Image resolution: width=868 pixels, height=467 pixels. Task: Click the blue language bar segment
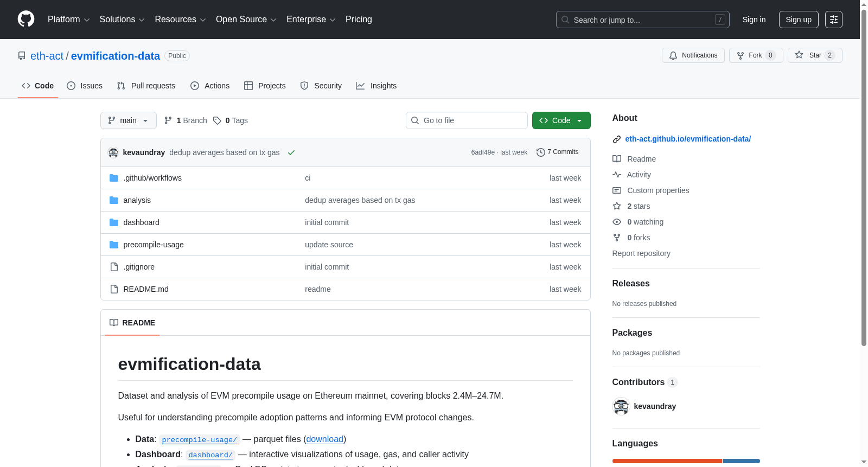pos(742,461)
